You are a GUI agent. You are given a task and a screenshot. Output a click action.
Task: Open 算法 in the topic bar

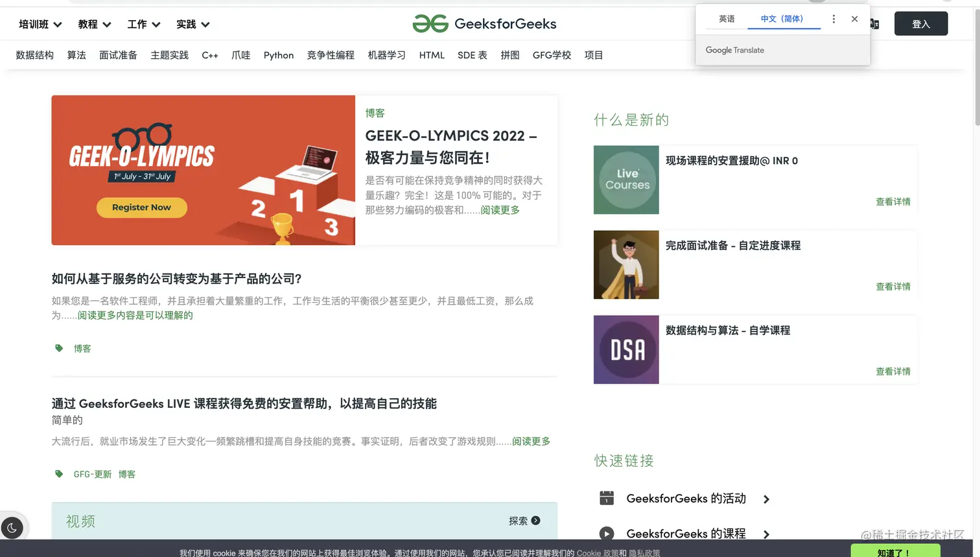click(x=76, y=55)
